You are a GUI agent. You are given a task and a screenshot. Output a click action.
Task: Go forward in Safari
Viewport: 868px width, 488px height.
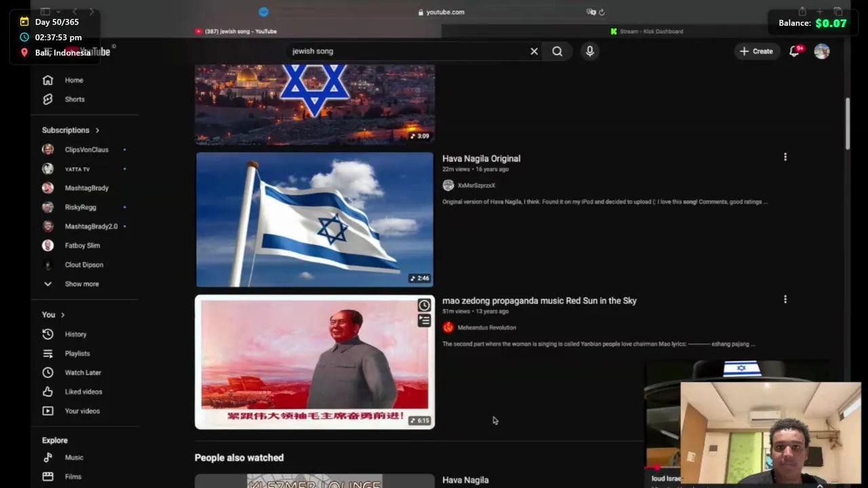[x=91, y=12]
